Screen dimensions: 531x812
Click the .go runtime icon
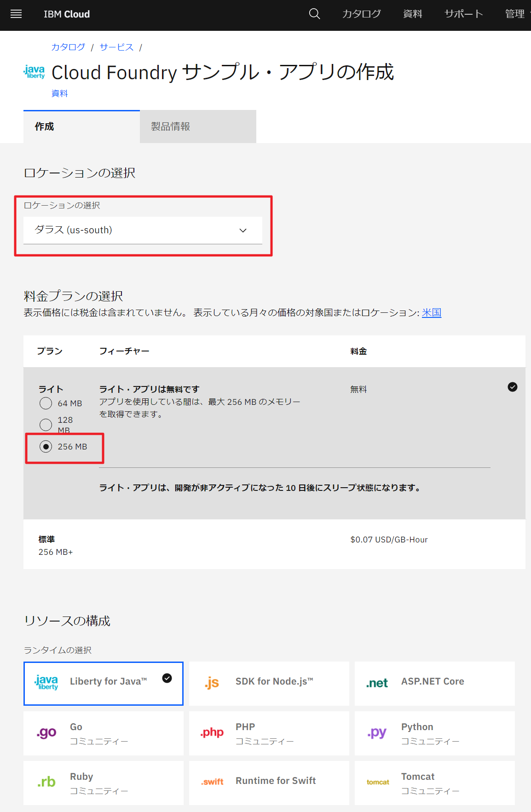pyautogui.click(x=46, y=732)
